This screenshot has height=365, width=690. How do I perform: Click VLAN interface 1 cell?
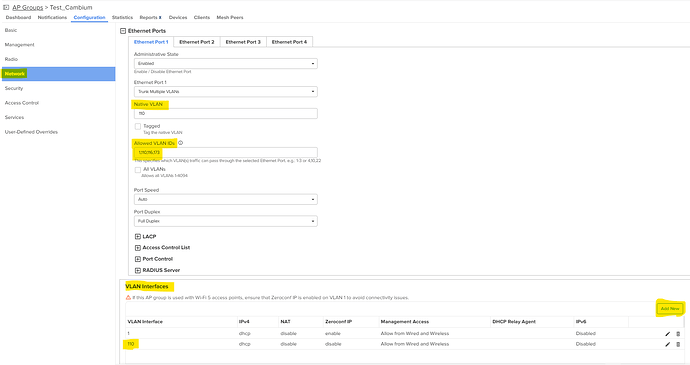click(128, 334)
